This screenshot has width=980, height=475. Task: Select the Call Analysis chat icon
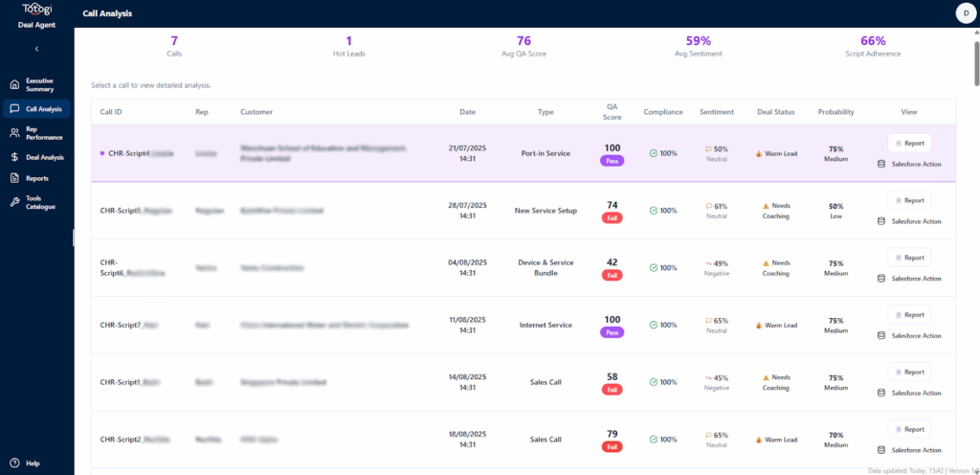tap(14, 108)
